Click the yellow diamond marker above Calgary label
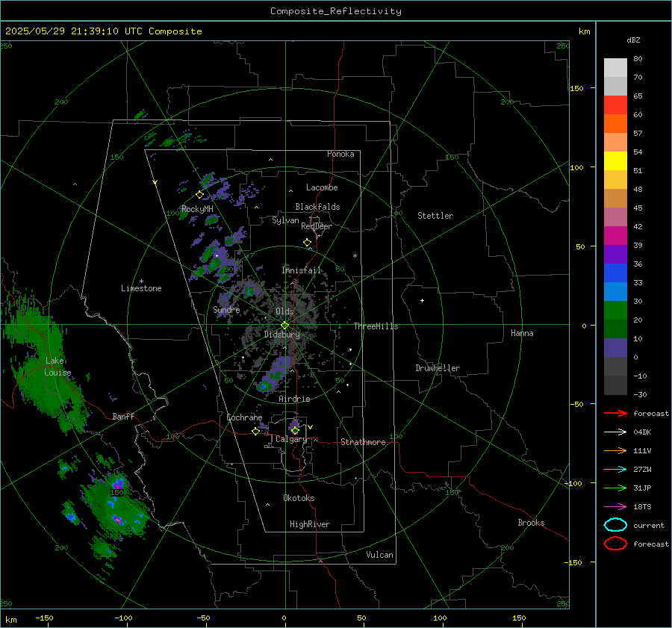Image resolution: width=672 pixels, height=628 pixels. point(295,430)
